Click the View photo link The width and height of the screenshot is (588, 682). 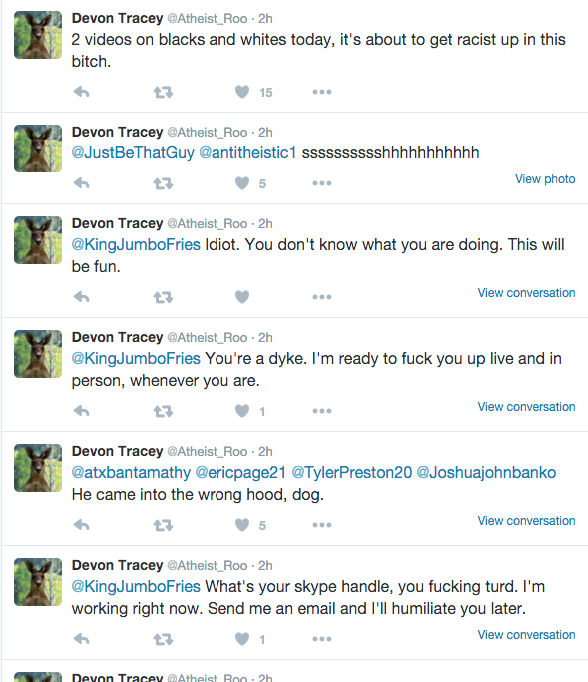coord(545,179)
